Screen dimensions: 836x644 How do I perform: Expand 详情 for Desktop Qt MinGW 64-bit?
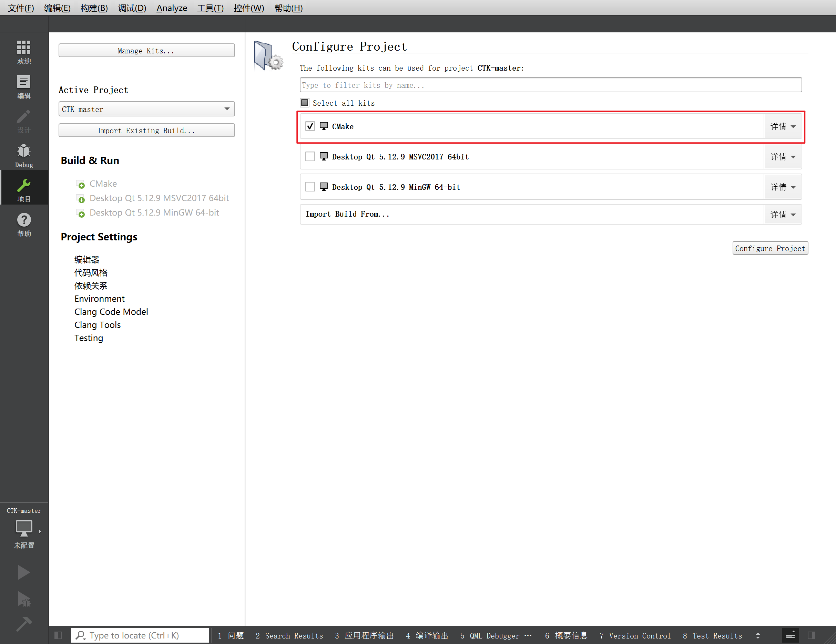point(783,187)
